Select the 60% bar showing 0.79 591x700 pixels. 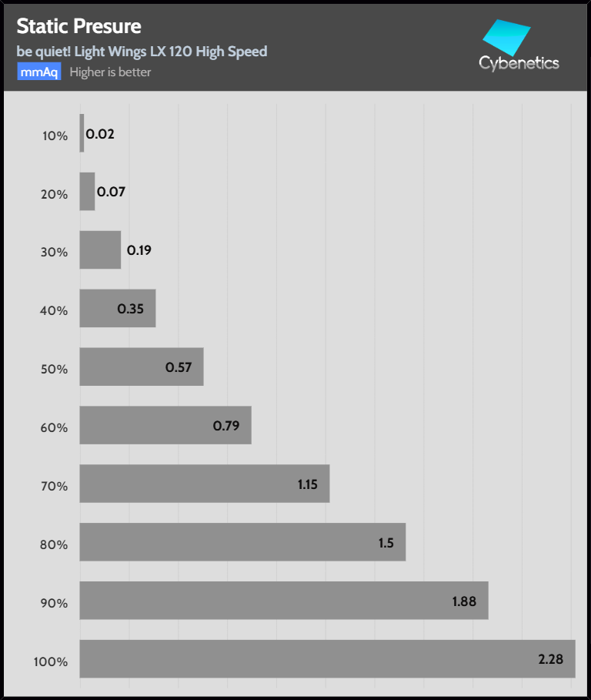tap(165, 425)
